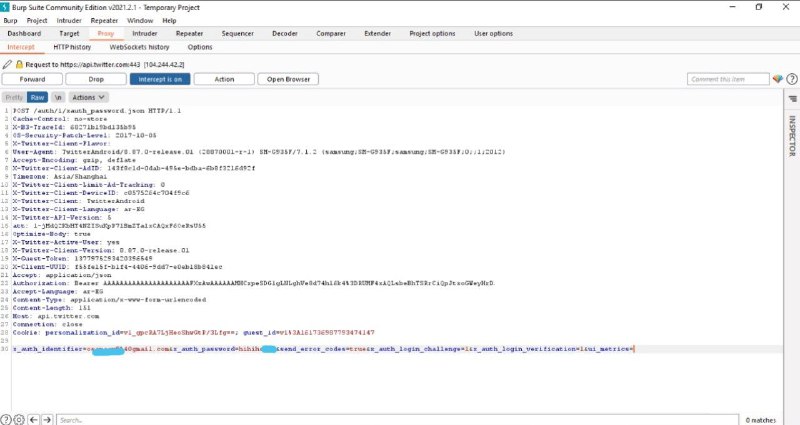Expand the INSPECTOR side panel

click(792, 136)
